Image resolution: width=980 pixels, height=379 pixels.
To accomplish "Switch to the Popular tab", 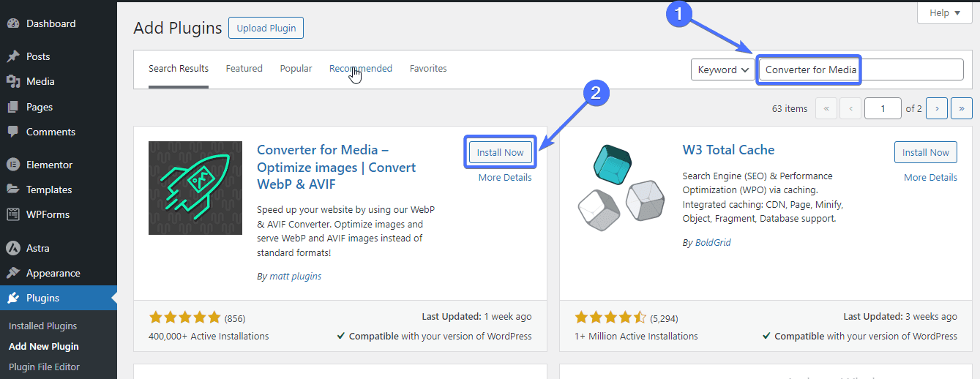I will pos(296,69).
